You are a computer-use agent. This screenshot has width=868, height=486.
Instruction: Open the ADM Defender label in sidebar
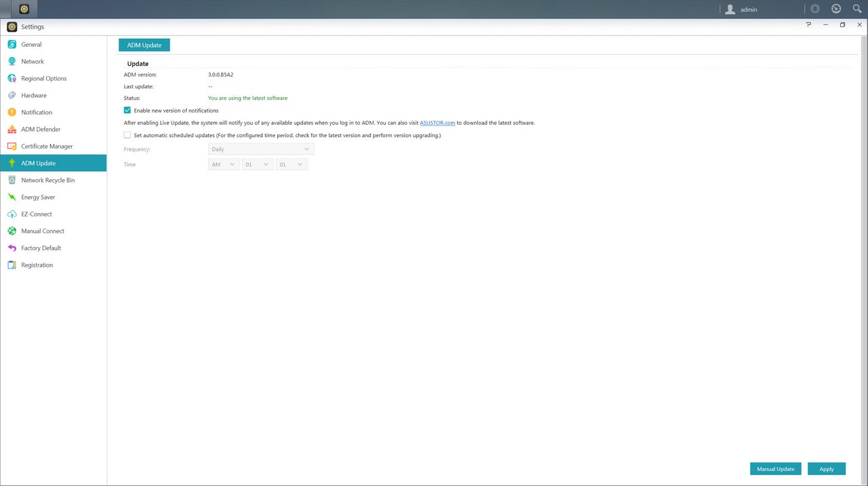coord(41,130)
